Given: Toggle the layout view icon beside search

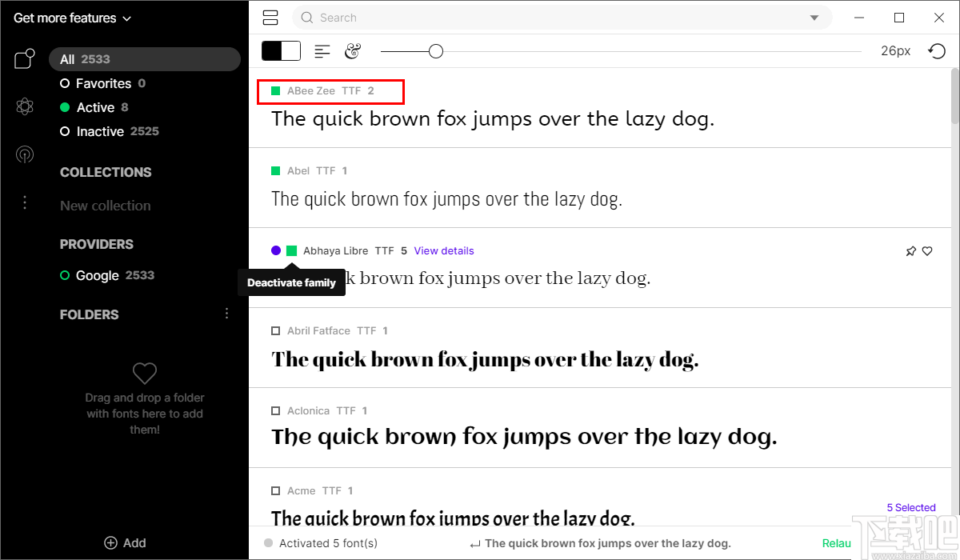Looking at the screenshot, I should tap(270, 18).
